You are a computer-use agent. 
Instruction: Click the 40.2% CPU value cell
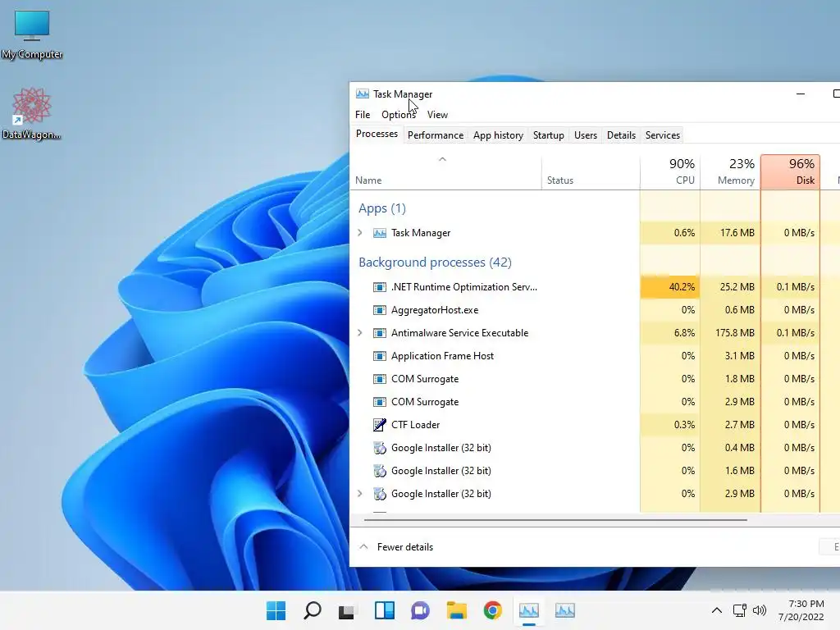coord(669,287)
